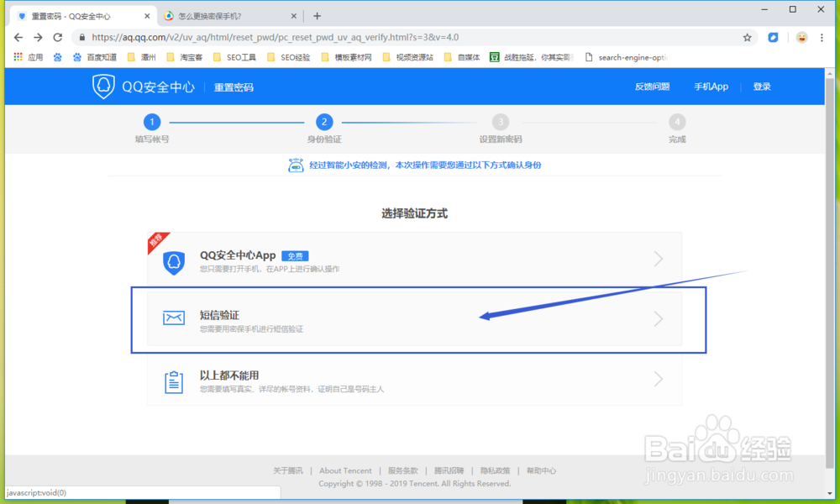
Task: Click the QQ安全中心App shield icon
Action: point(174,262)
